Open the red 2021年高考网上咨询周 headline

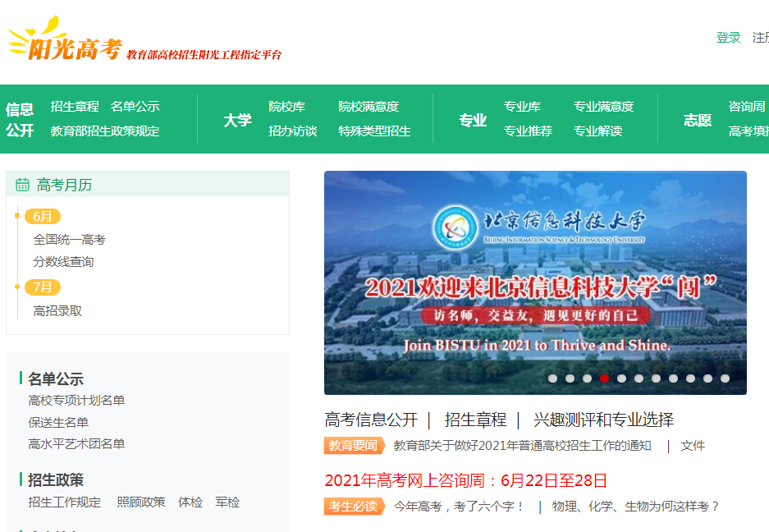(x=466, y=480)
